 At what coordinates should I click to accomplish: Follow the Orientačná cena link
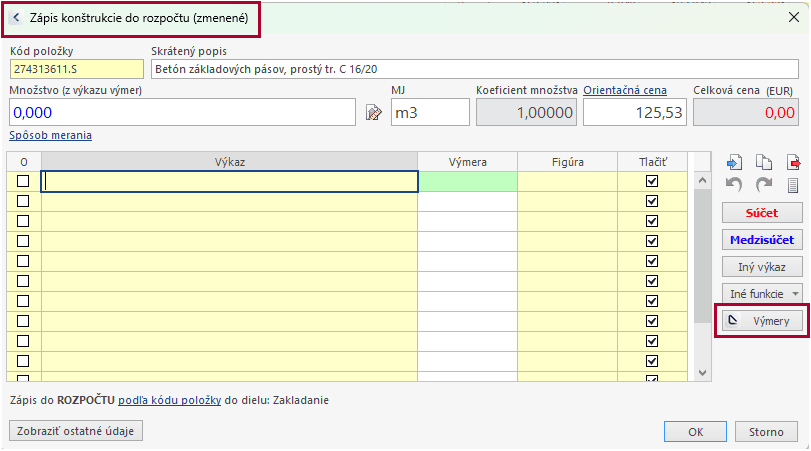(625, 90)
